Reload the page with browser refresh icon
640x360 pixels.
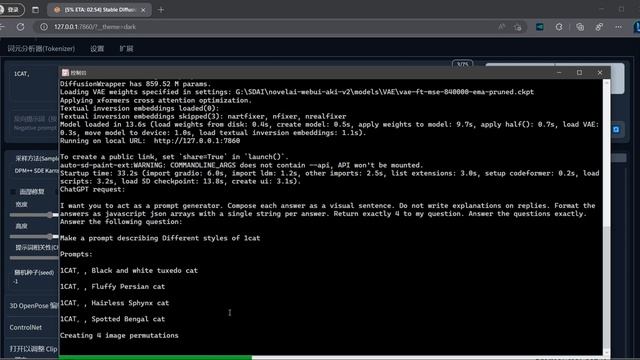[20, 27]
